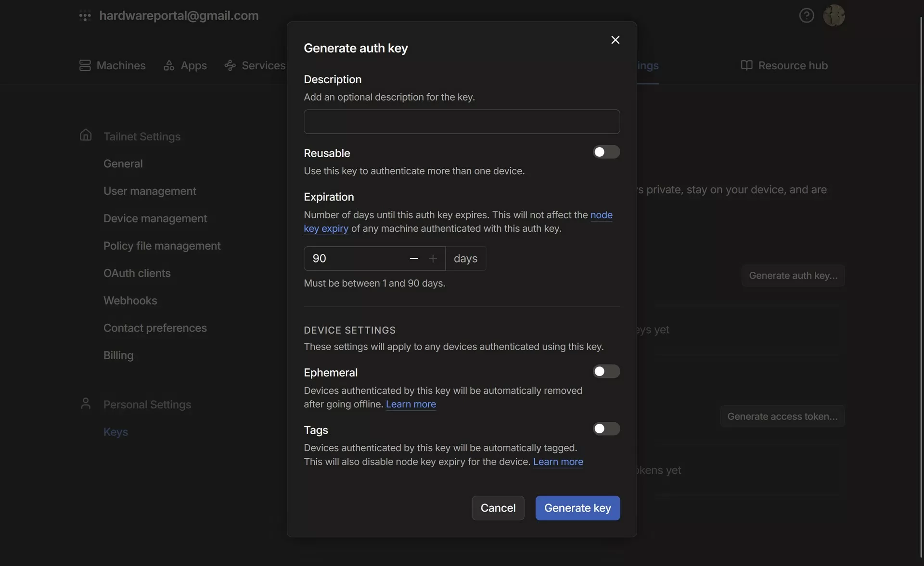Screen dimensions: 924x566
Task: Click the Tailnet Settings home icon
Action: coord(86,135)
